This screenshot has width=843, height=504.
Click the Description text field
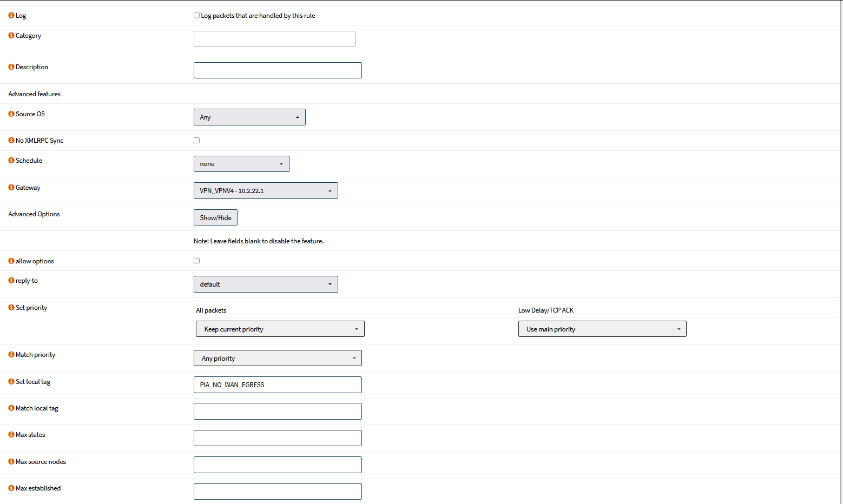pyautogui.click(x=278, y=70)
